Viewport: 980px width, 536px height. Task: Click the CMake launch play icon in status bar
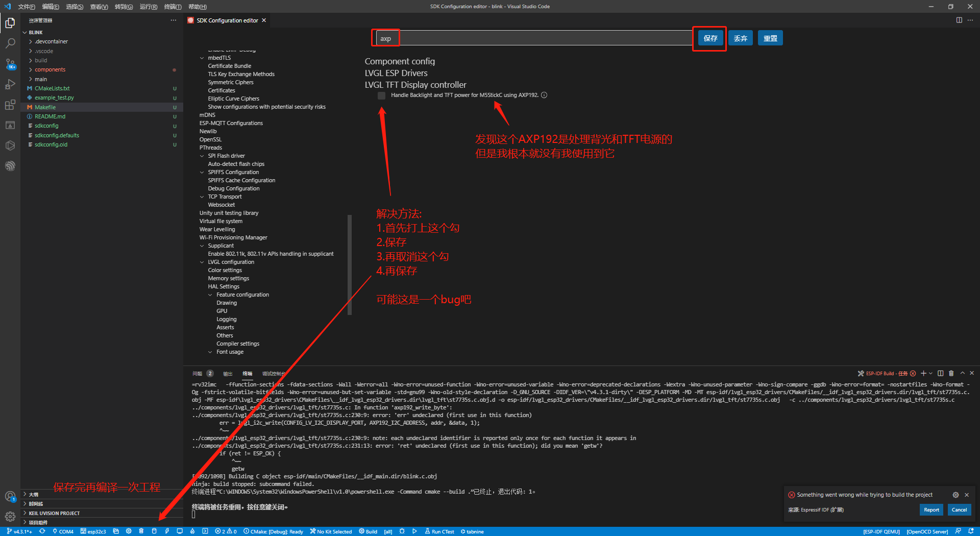tap(415, 531)
